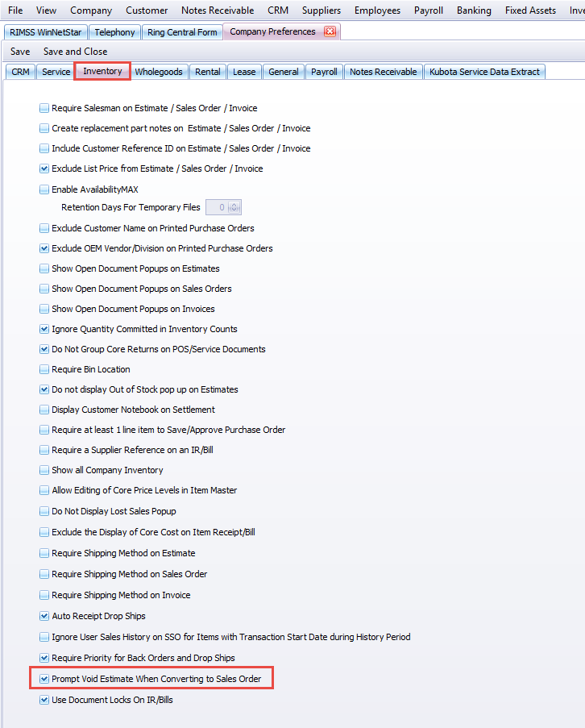Open the Lease preferences tab

[244, 72]
